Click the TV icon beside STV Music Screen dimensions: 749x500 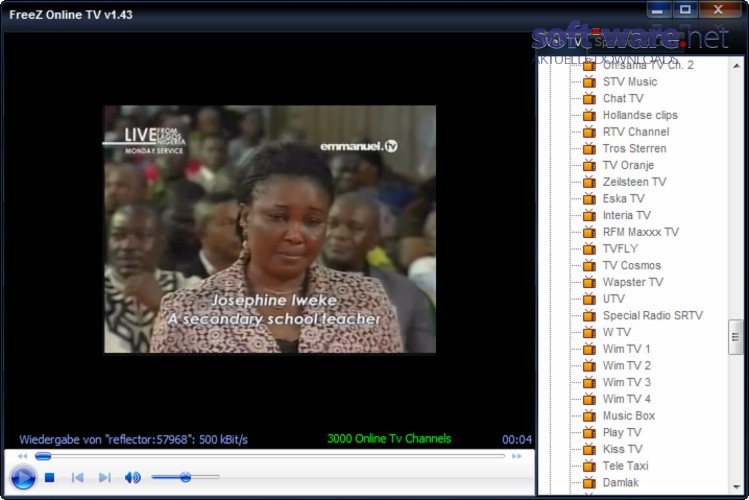point(589,82)
